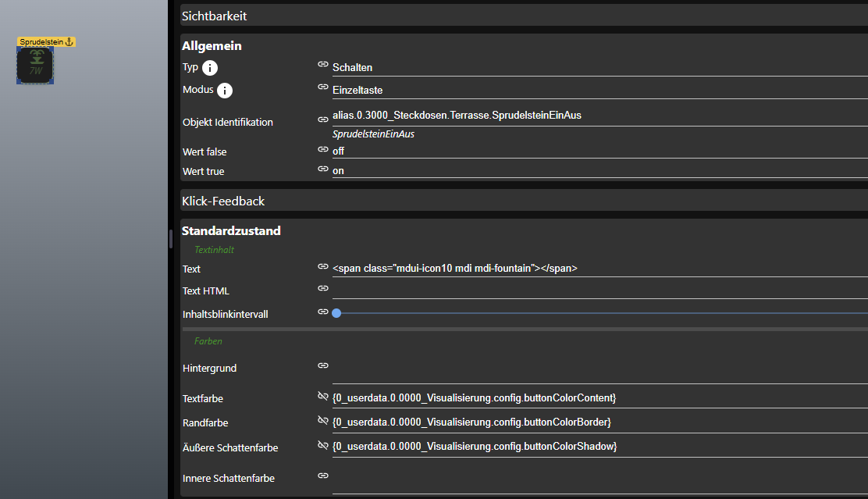Expand the Sichtbarkeit section

click(x=214, y=16)
